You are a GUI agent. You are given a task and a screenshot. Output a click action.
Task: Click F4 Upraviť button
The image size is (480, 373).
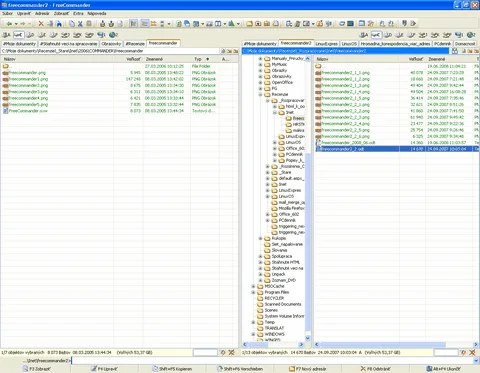[x=104, y=369]
